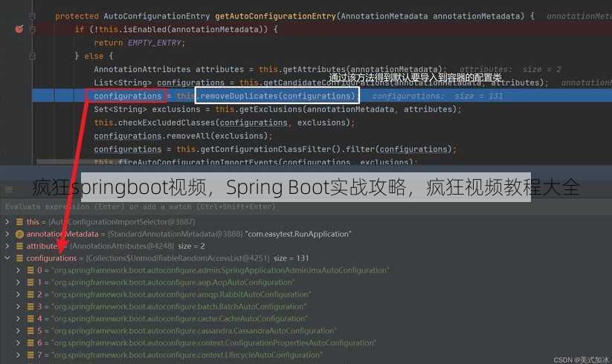
Task: Toggle the breakpoint on the isEnabled line
Action: tap(19, 29)
